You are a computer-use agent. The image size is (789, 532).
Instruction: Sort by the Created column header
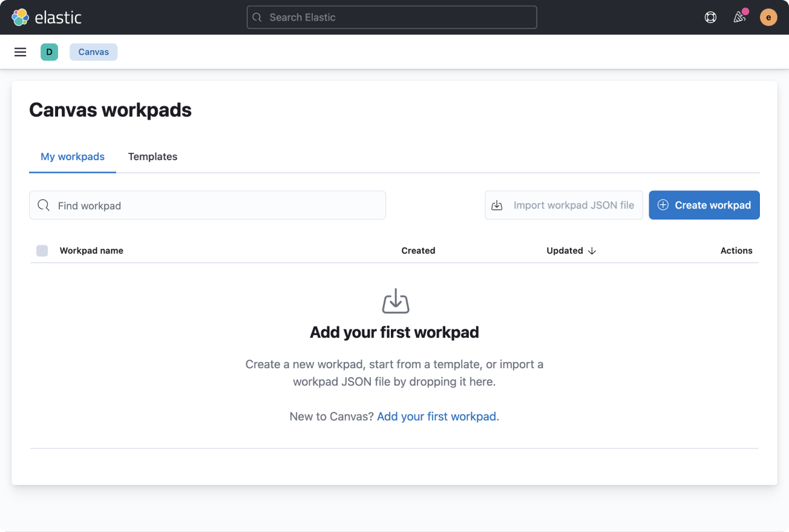[418, 251]
